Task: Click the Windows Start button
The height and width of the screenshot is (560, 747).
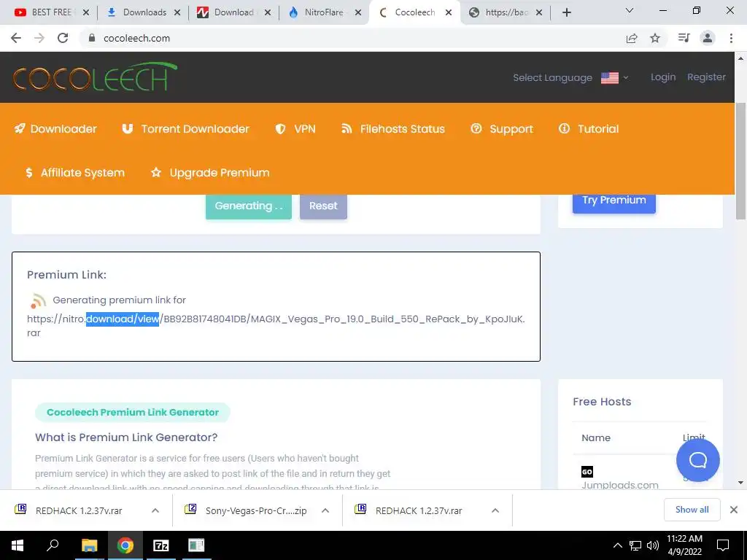Action: coord(18,545)
